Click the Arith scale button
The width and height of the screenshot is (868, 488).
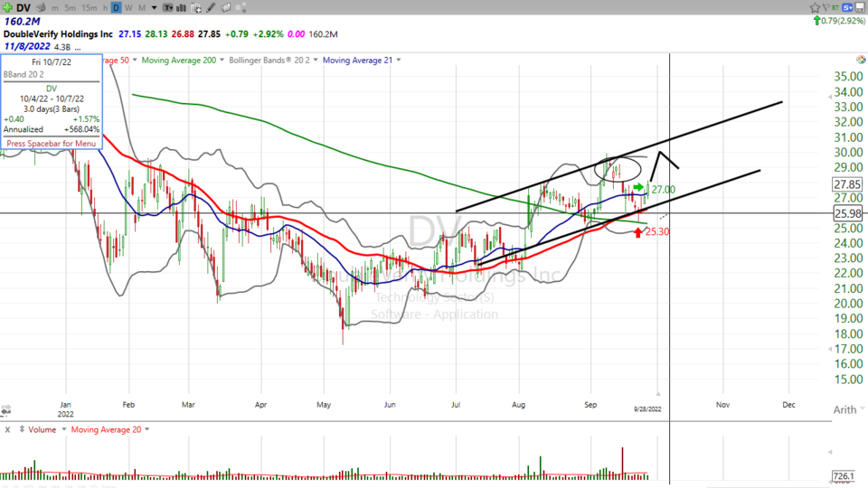pyautogui.click(x=844, y=409)
